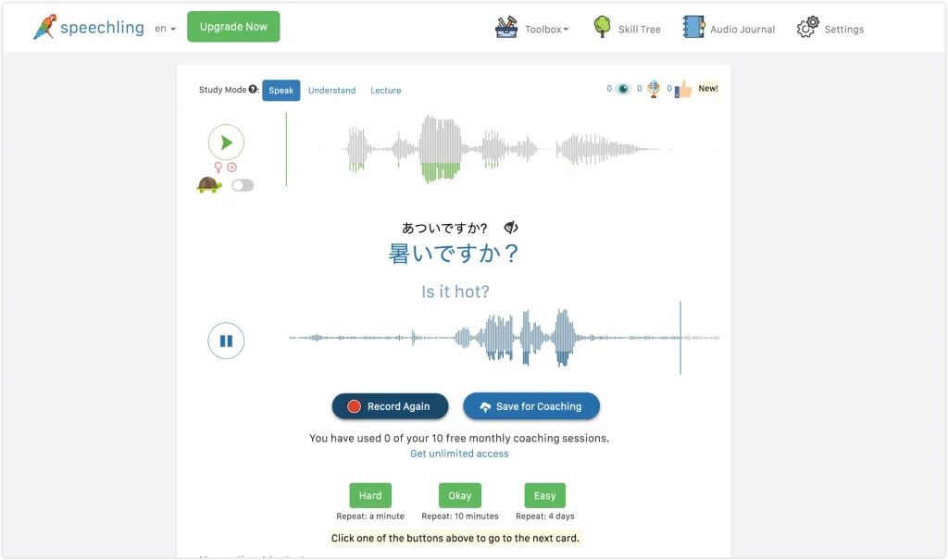The width and height of the screenshot is (948, 560).
Task: Click the pink autoplay circle icon
Action: (x=231, y=167)
